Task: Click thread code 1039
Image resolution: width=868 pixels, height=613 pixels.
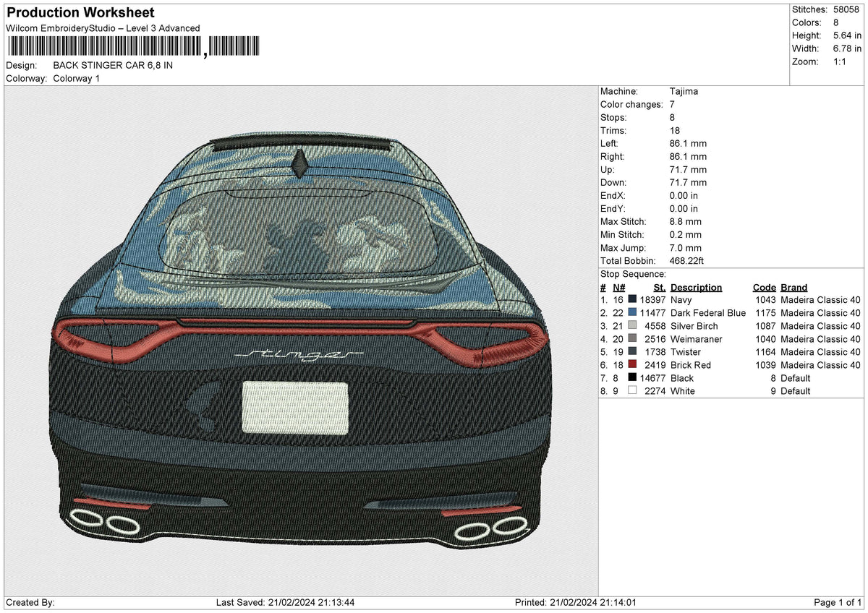Action: [765, 364]
